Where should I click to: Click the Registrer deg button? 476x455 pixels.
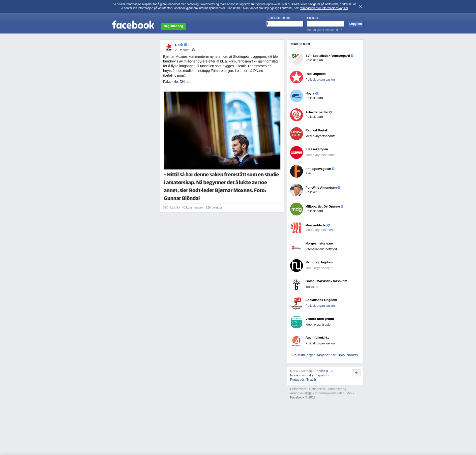tap(173, 26)
